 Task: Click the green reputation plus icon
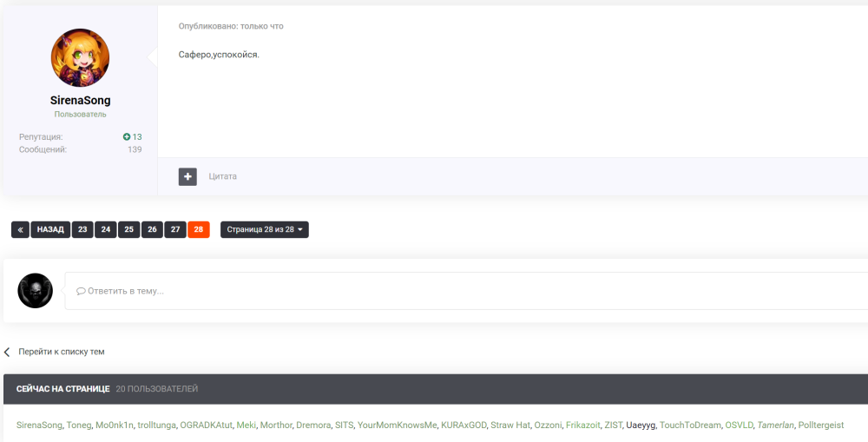tap(127, 137)
